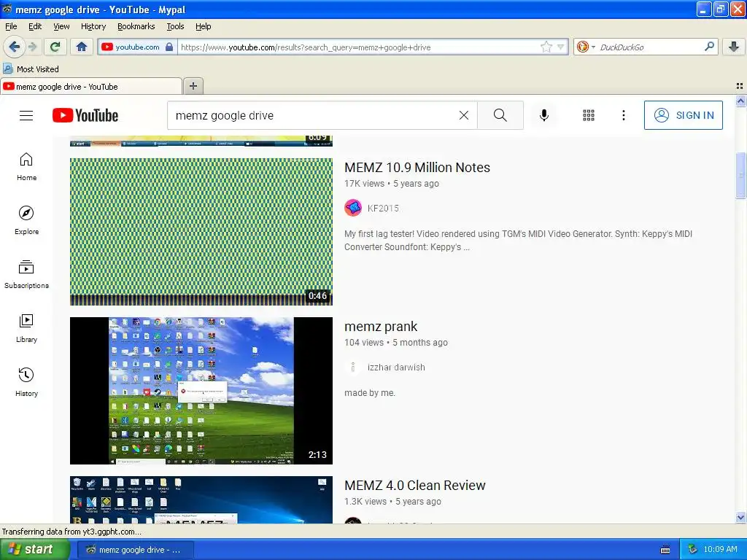Click the search magnifier in DuckDuckGo box
The height and width of the screenshot is (560, 747).
[x=709, y=47]
